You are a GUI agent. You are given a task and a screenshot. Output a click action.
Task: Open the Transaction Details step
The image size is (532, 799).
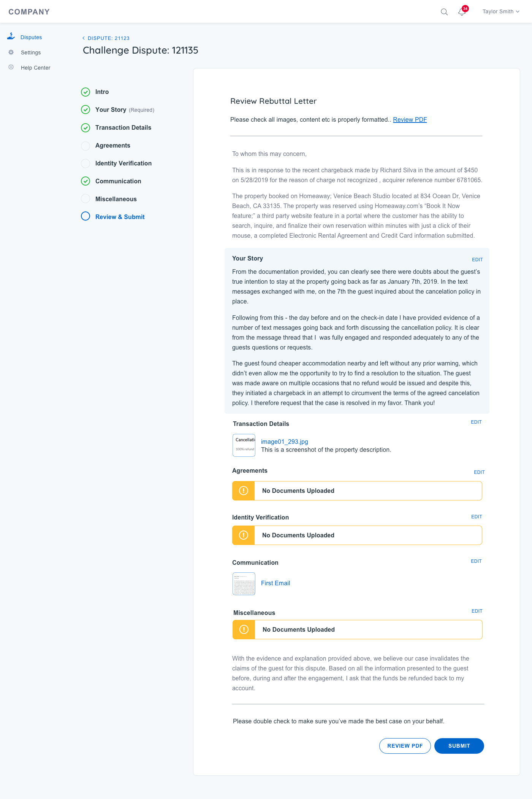pos(123,128)
